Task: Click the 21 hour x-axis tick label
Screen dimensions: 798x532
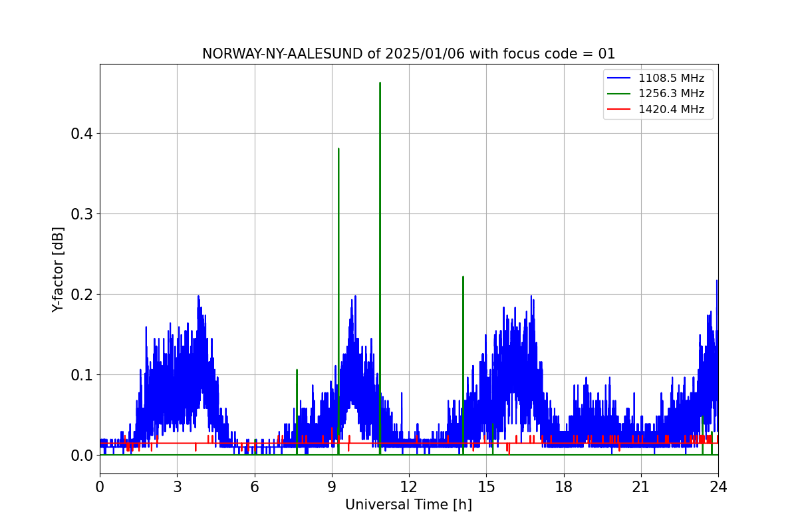Action: (641, 487)
